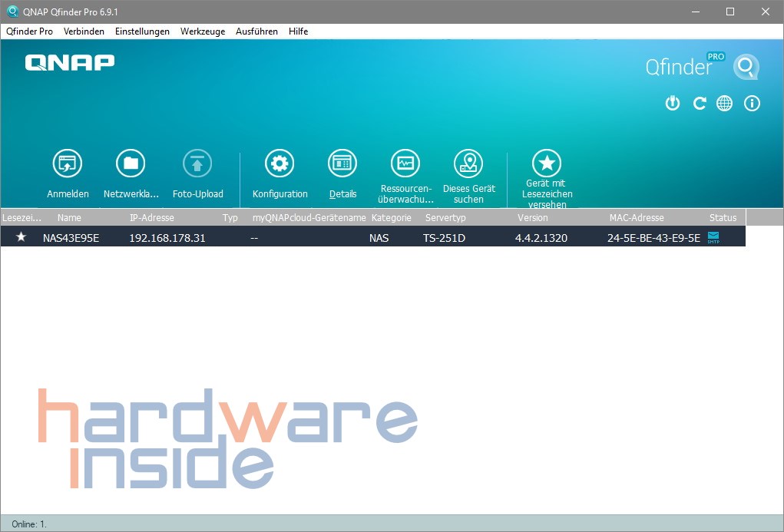The height and width of the screenshot is (532, 784).
Task: Open the Qfinder Pro menu
Action: click(29, 31)
